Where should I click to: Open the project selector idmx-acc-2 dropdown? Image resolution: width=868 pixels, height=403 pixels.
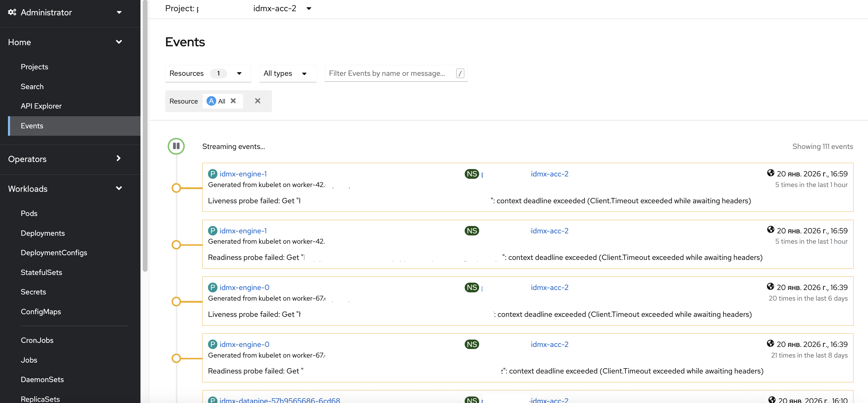point(282,9)
